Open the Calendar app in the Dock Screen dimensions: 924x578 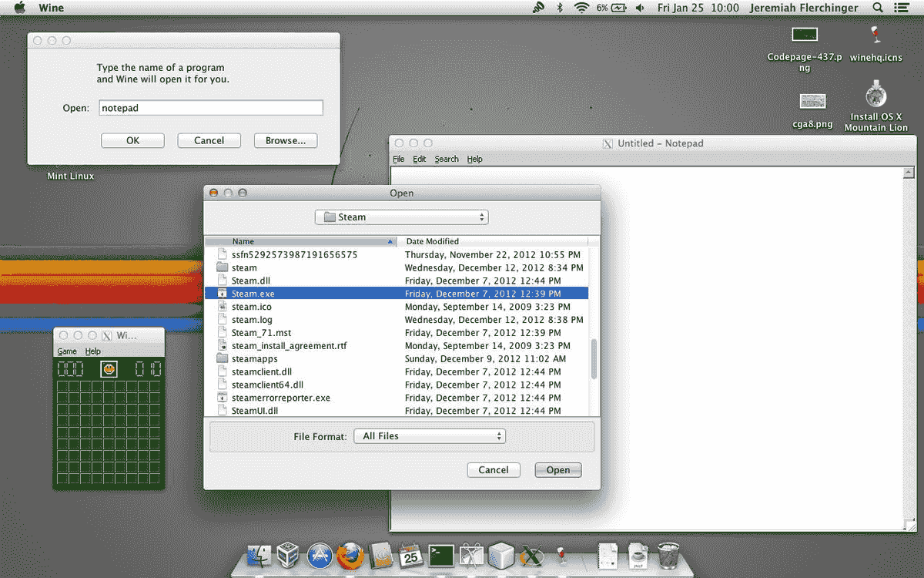pos(410,555)
